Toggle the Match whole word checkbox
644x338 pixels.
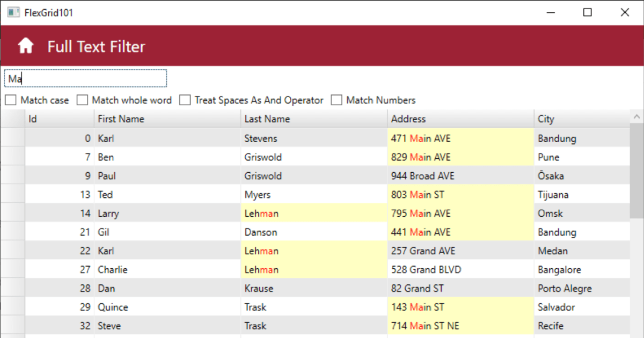[82, 100]
